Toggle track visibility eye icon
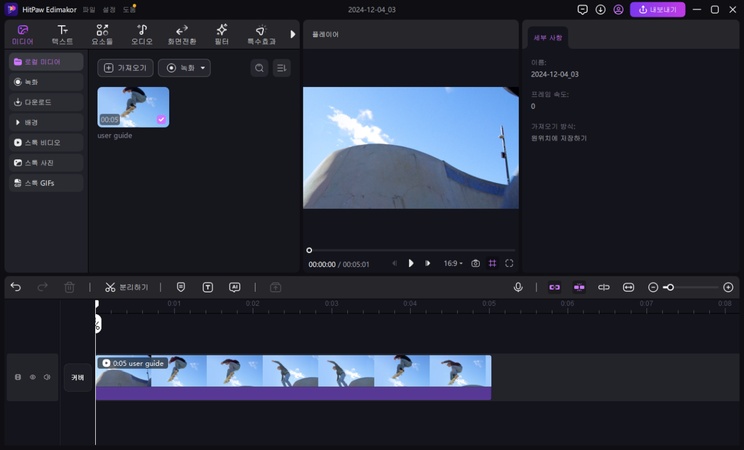The width and height of the screenshot is (744, 450). click(x=32, y=377)
